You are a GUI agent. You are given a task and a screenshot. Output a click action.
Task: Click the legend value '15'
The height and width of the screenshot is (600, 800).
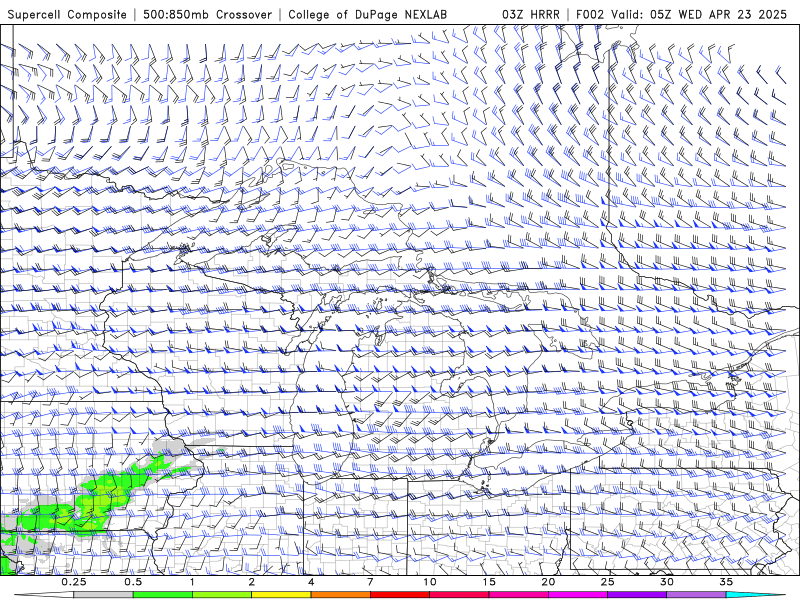click(x=489, y=582)
